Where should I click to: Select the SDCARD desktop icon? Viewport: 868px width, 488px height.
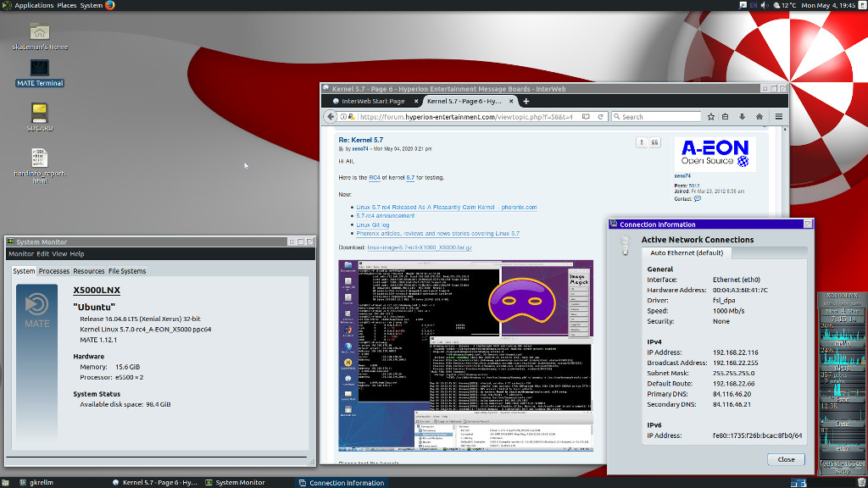point(40,117)
